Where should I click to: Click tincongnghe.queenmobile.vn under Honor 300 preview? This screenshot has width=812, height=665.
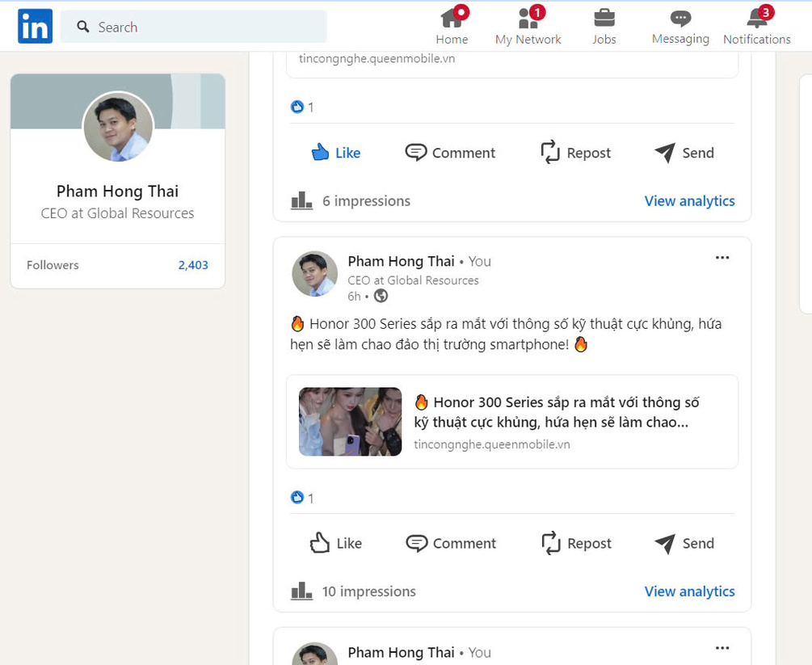point(492,444)
